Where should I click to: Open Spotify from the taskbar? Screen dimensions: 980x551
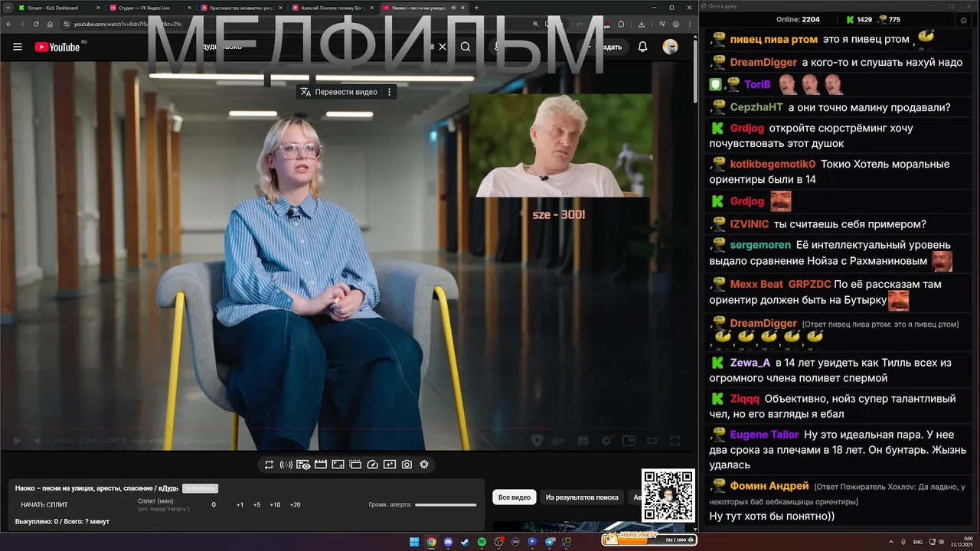[x=482, y=542]
